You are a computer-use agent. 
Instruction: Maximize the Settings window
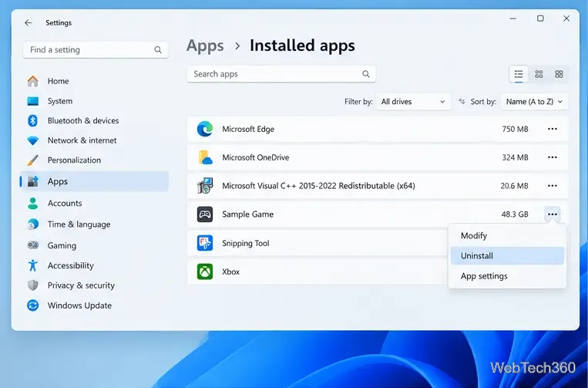coord(540,19)
